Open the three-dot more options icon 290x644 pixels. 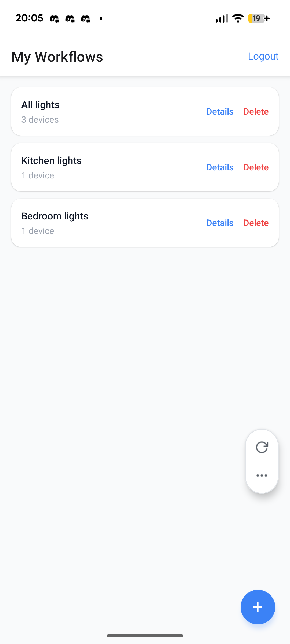click(262, 475)
